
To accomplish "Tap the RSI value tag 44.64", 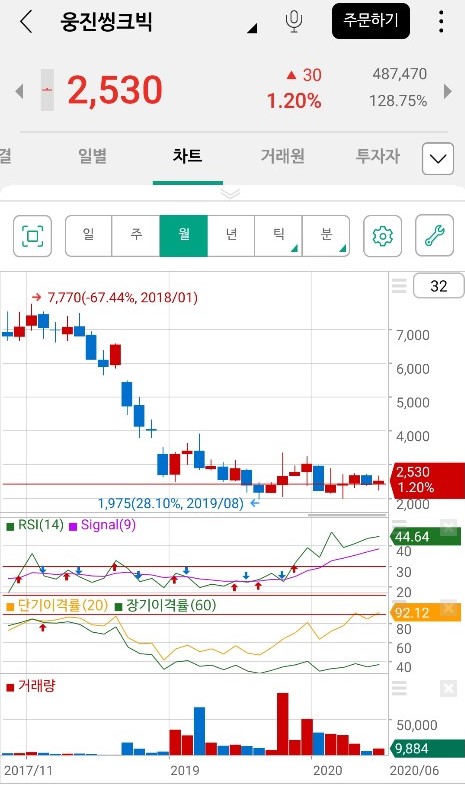I will pyautogui.click(x=425, y=537).
